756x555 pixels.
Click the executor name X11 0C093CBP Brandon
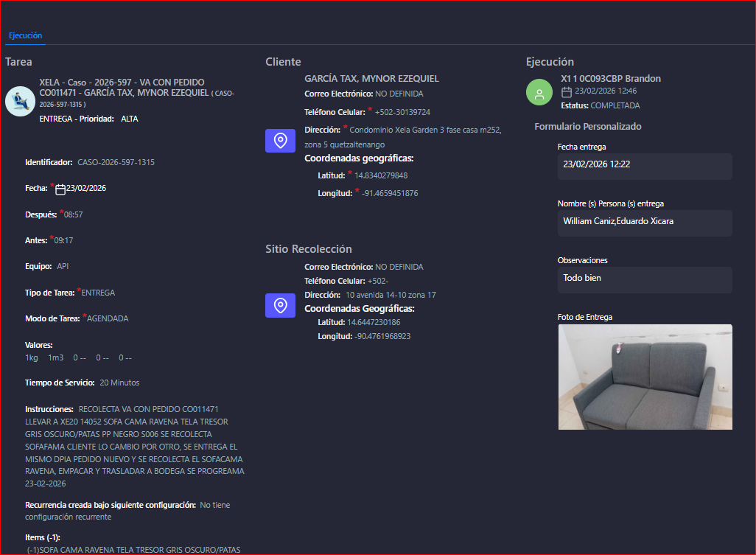(x=611, y=79)
